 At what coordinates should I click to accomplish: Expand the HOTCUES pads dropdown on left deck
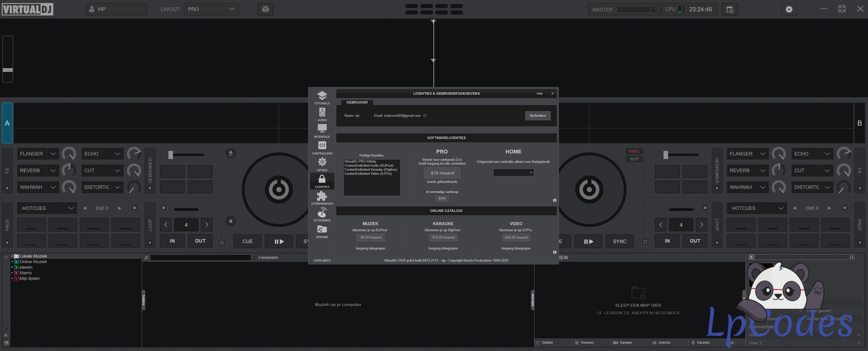coord(47,208)
